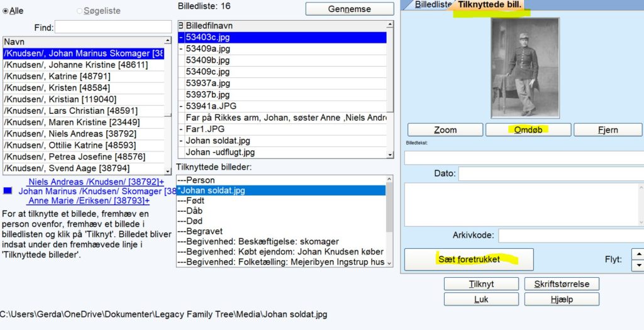Select 53937b.jpg in the picture list

pos(282,95)
